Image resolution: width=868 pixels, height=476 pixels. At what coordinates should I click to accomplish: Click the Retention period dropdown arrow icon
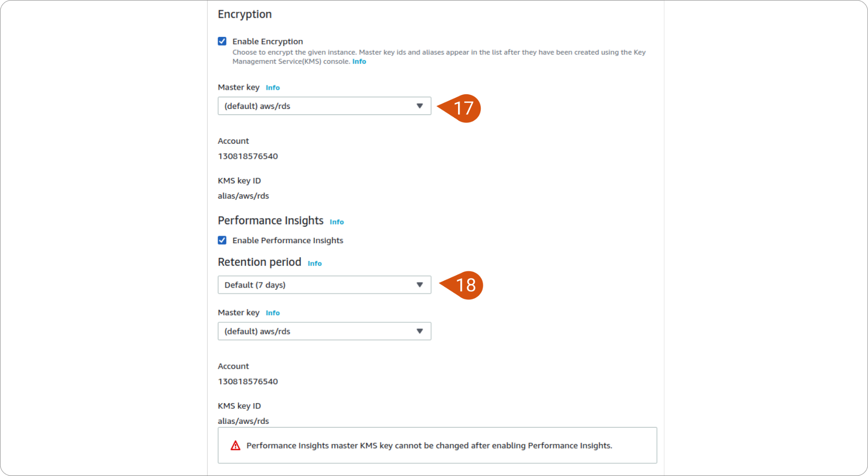coord(419,285)
